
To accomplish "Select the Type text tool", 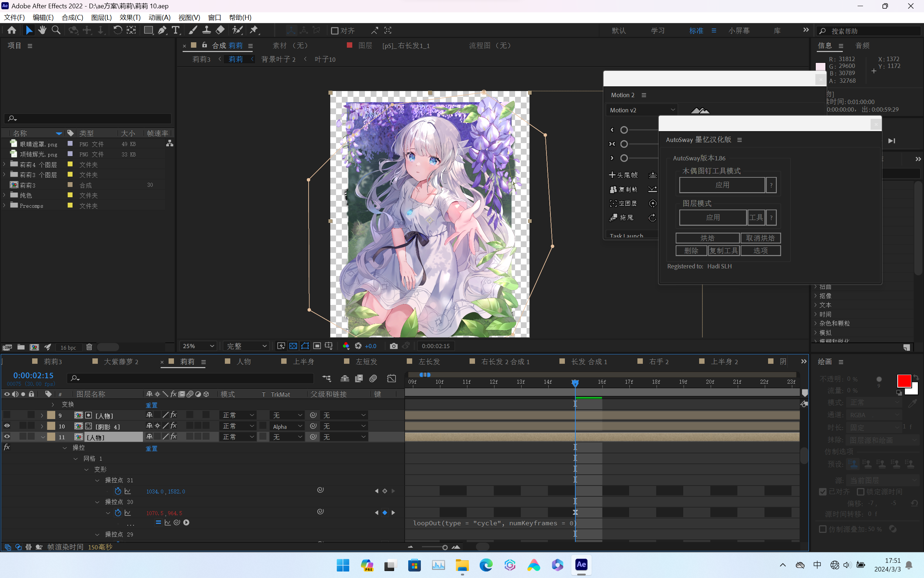I will click(176, 30).
